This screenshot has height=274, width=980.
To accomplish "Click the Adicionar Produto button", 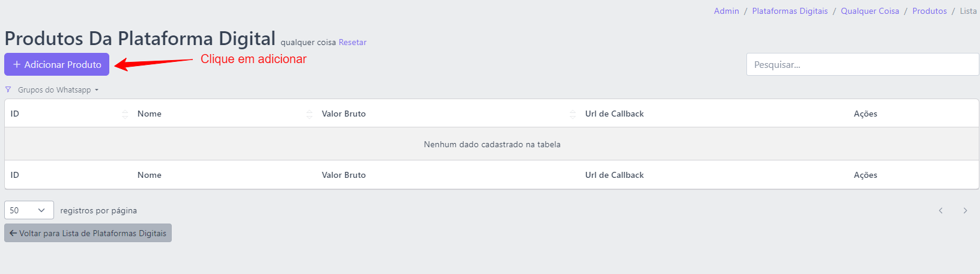I will point(56,64).
